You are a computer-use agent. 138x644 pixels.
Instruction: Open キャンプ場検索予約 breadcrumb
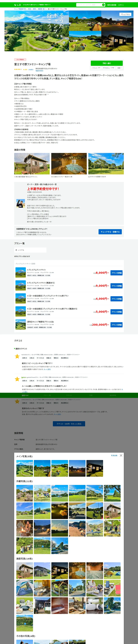pos(20,9)
